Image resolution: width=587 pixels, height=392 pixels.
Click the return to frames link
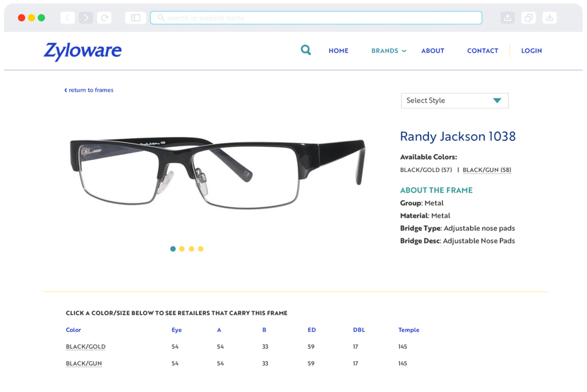tap(89, 90)
